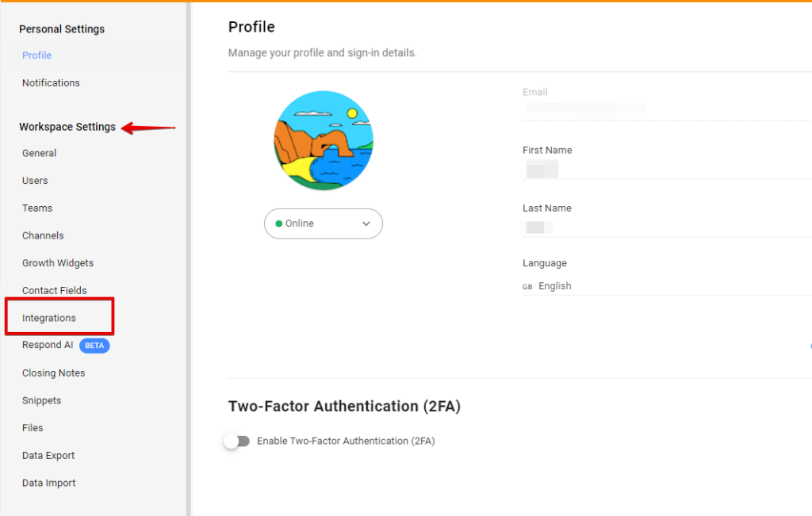
Task: Open the Teams settings
Action: [x=37, y=208]
